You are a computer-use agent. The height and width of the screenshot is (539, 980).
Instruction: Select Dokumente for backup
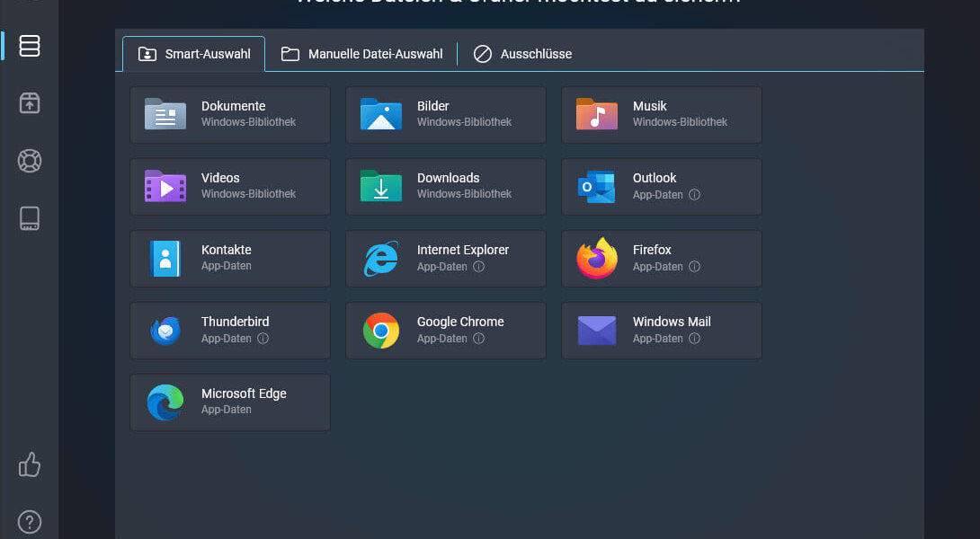[x=230, y=114]
